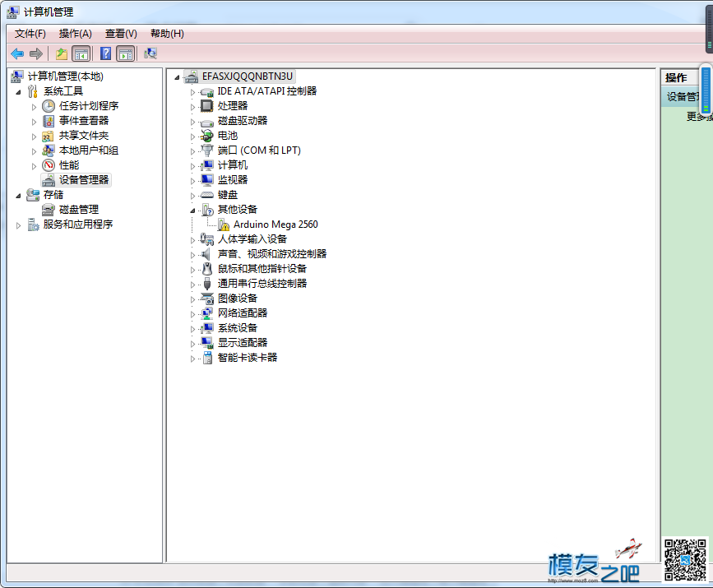Collapse the 系统工具 tree node
Screen dimensions: 713x588
[x=18, y=92]
